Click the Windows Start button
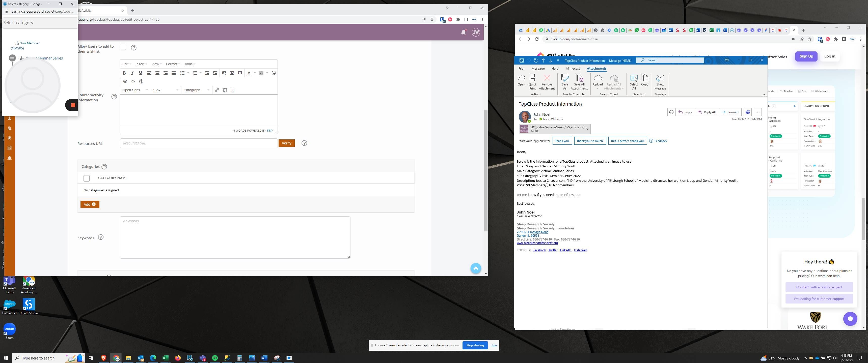This screenshot has width=868, height=363. point(6,358)
